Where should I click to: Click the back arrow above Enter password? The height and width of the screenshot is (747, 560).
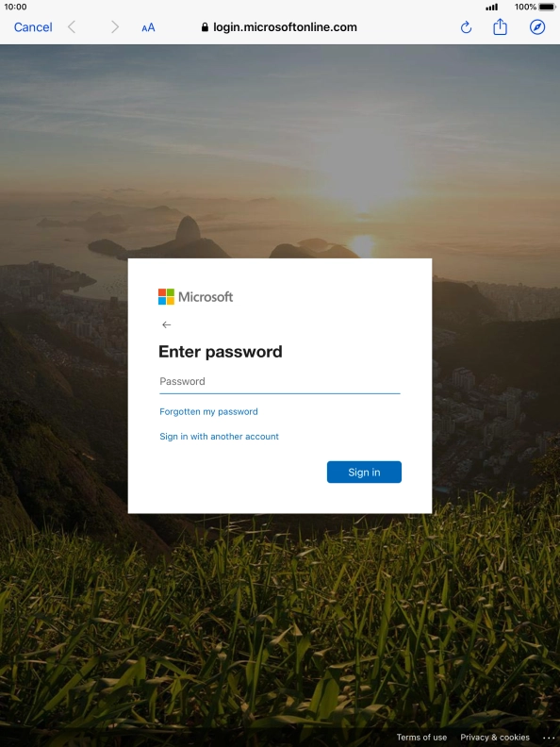pos(166,324)
